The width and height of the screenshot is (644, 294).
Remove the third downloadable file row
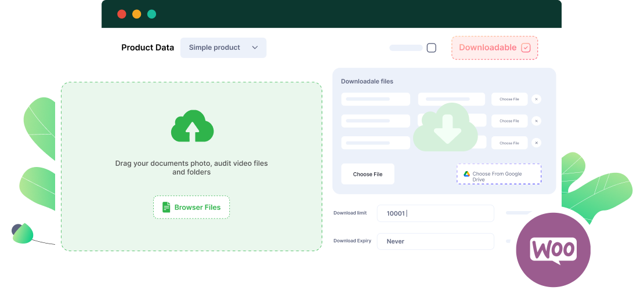[x=536, y=143]
